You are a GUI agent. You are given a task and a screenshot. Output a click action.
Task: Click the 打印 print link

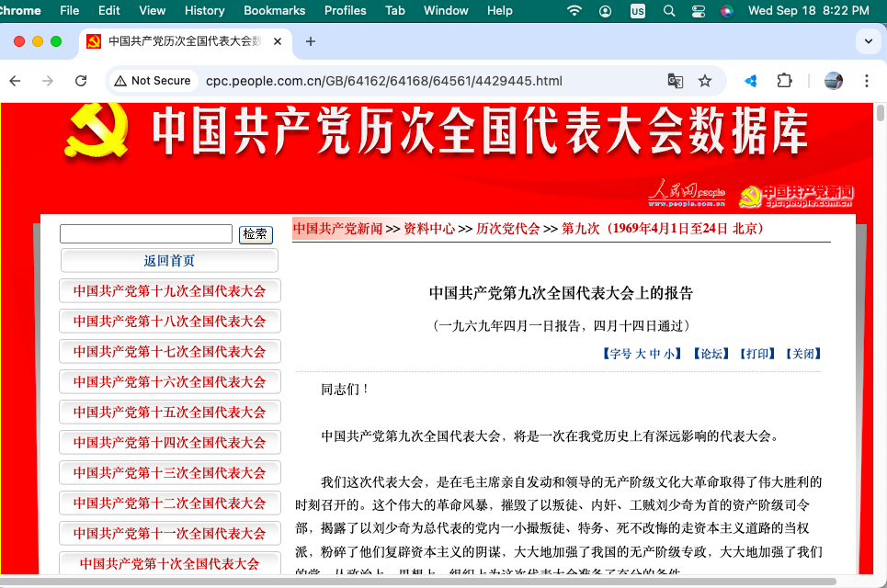pyautogui.click(x=758, y=354)
